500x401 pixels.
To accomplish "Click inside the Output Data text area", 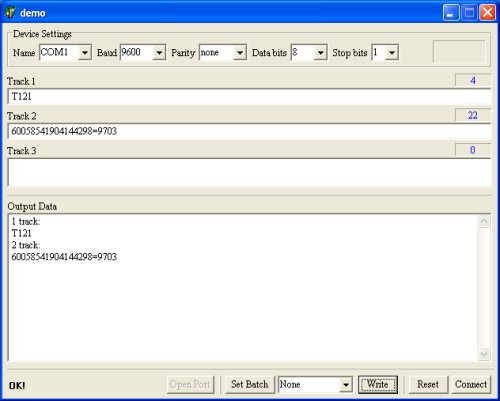I will coord(243,287).
